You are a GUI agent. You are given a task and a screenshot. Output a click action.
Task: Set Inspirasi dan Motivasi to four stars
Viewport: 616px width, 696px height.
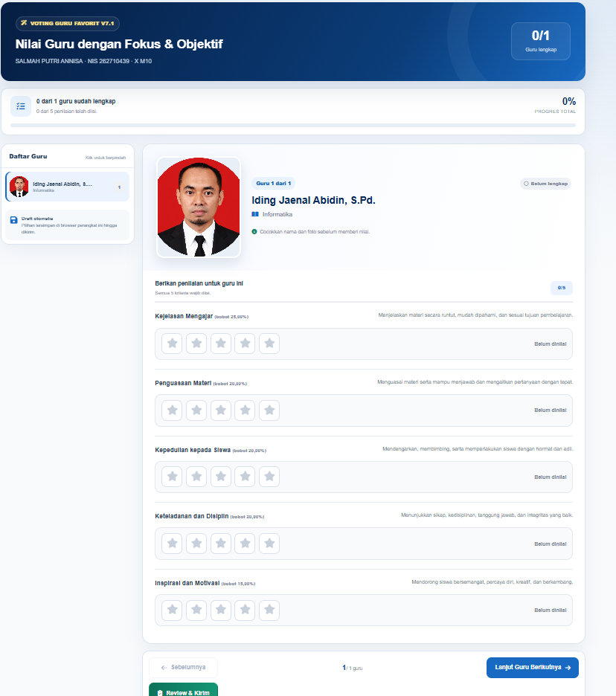tap(245, 610)
